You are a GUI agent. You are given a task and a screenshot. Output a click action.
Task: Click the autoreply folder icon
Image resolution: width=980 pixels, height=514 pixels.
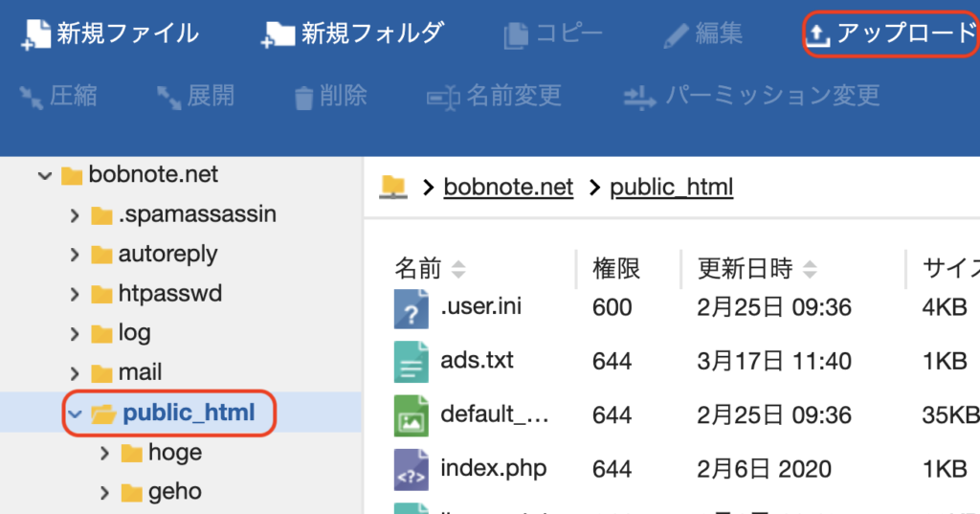click(x=101, y=255)
